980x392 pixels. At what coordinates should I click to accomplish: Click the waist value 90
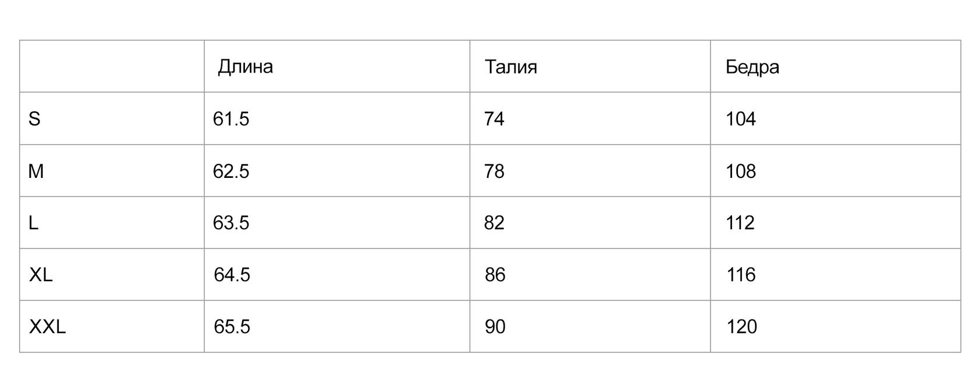click(495, 327)
